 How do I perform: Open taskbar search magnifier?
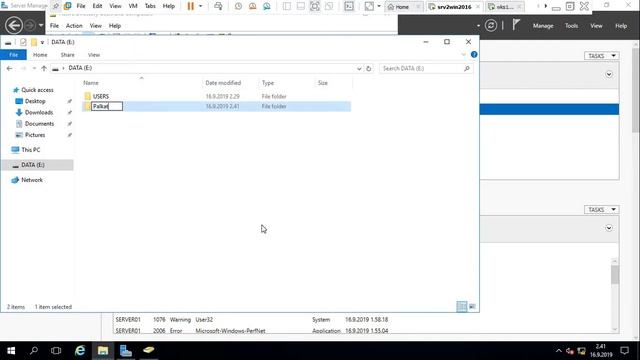click(34, 351)
